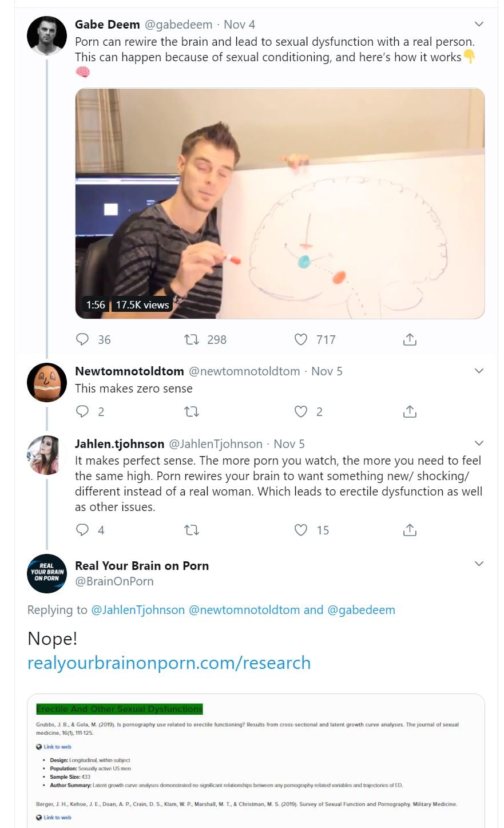This screenshot has height=828, width=504.
Task: Retweet Newtomnotoldtom's reply
Action: 192,411
